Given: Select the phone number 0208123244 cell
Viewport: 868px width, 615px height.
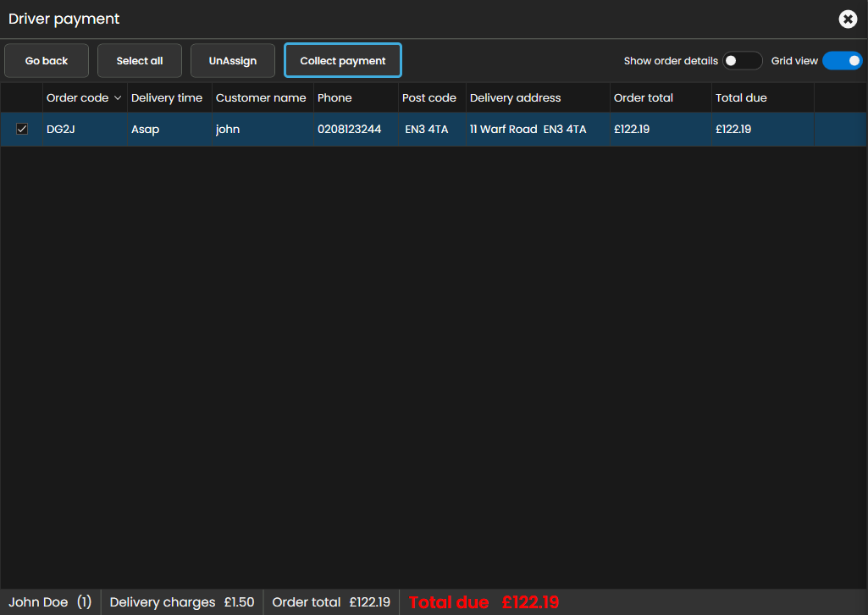Looking at the screenshot, I should (349, 130).
